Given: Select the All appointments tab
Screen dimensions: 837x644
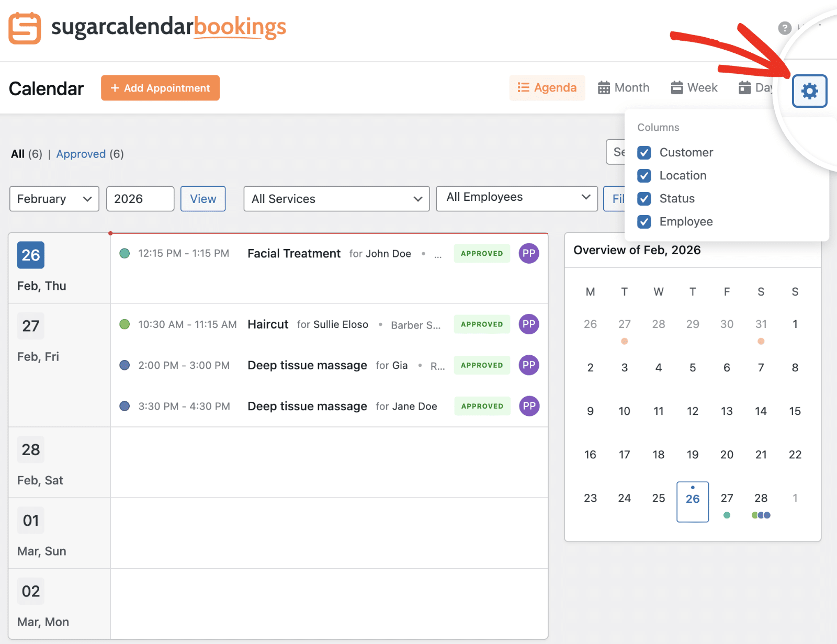Looking at the screenshot, I should tap(18, 154).
